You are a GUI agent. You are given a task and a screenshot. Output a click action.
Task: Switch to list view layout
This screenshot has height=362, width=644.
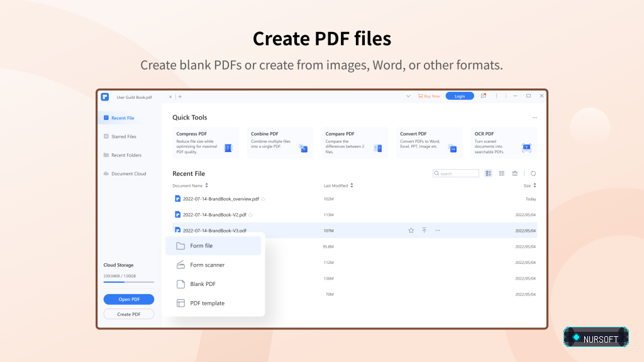click(x=488, y=173)
